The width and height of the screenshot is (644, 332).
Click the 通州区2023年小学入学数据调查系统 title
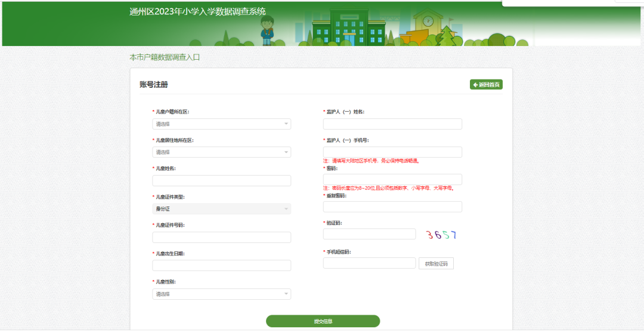pyautogui.click(x=197, y=11)
